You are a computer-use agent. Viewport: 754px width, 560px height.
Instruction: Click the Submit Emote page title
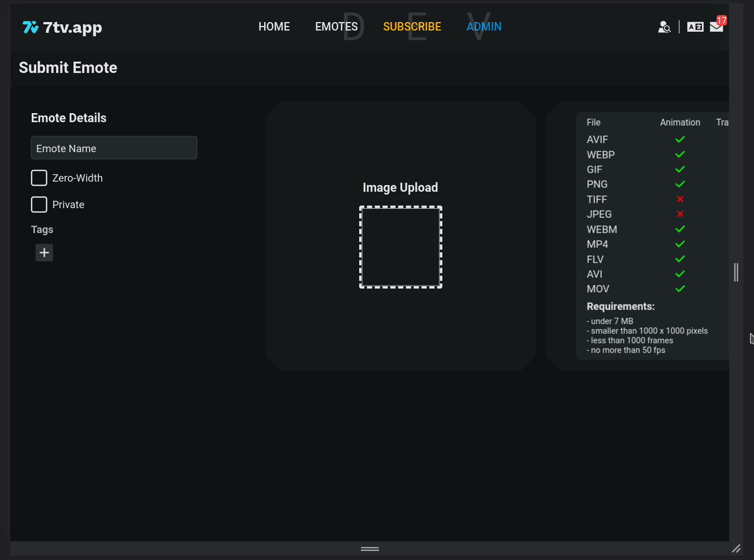coord(68,68)
